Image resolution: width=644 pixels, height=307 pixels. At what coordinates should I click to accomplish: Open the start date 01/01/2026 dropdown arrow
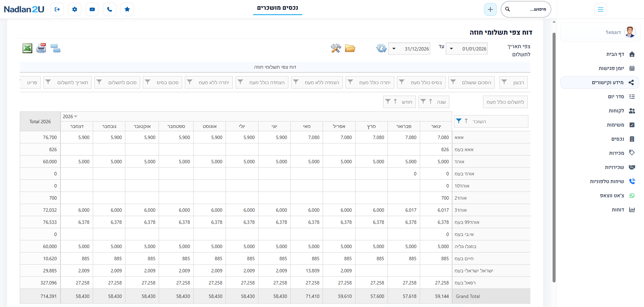pos(451,49)
